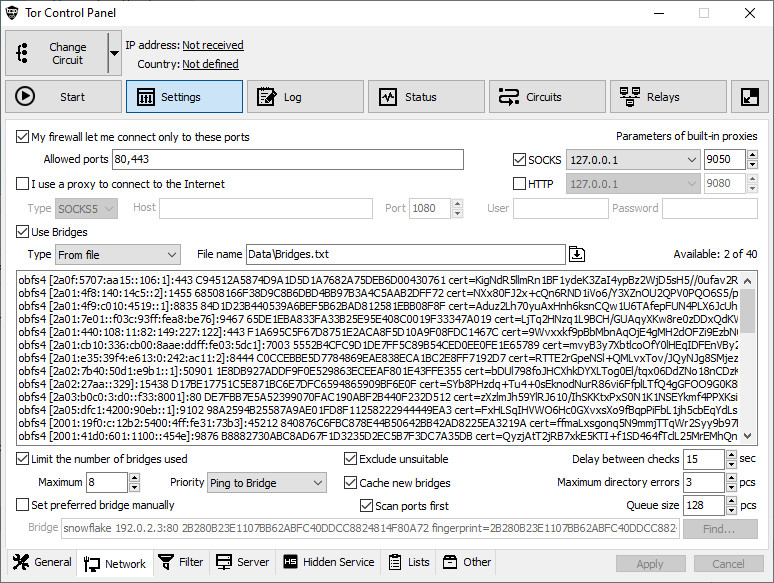Screen dimensions: 774x583
Task: Click the proxy User input field
Action: pyautogui.click(x=561, y=208)
